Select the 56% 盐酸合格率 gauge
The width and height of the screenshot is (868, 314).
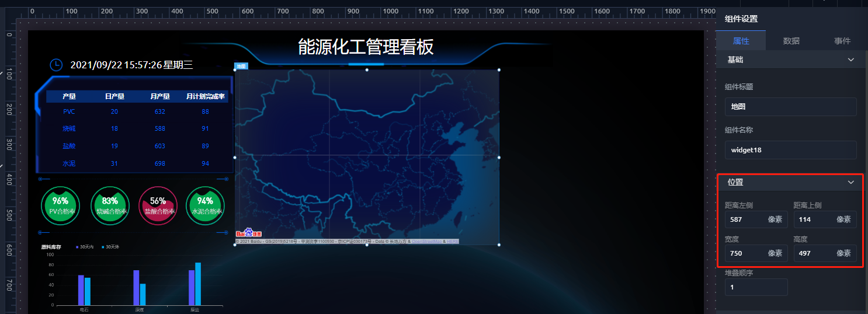click(x=158, y=205)
